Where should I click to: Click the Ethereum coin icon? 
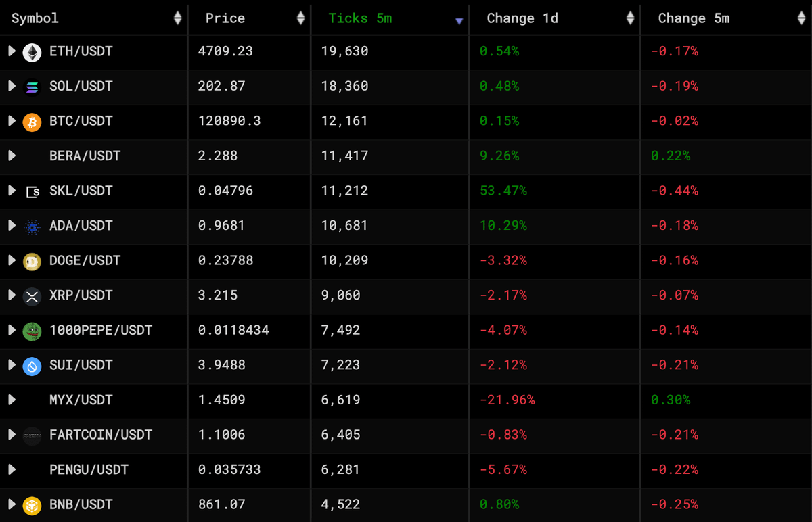point(32,52)
